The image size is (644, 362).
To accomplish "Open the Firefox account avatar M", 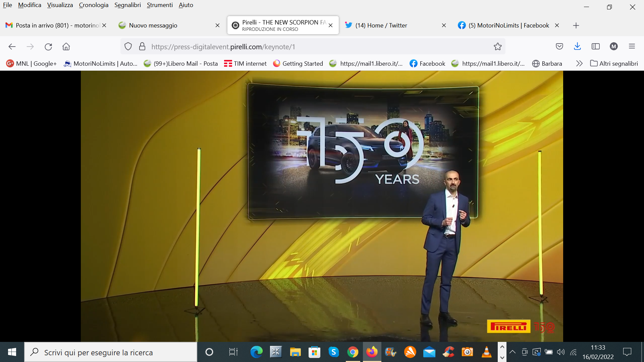I will click(x=614, y=47).
